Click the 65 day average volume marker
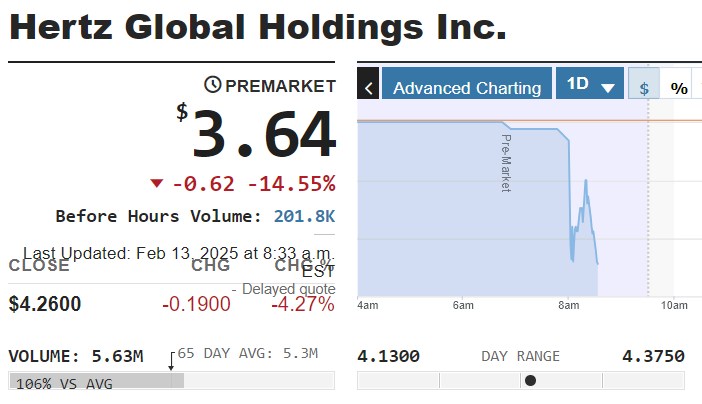702x404 pixels. pos(171,362)
